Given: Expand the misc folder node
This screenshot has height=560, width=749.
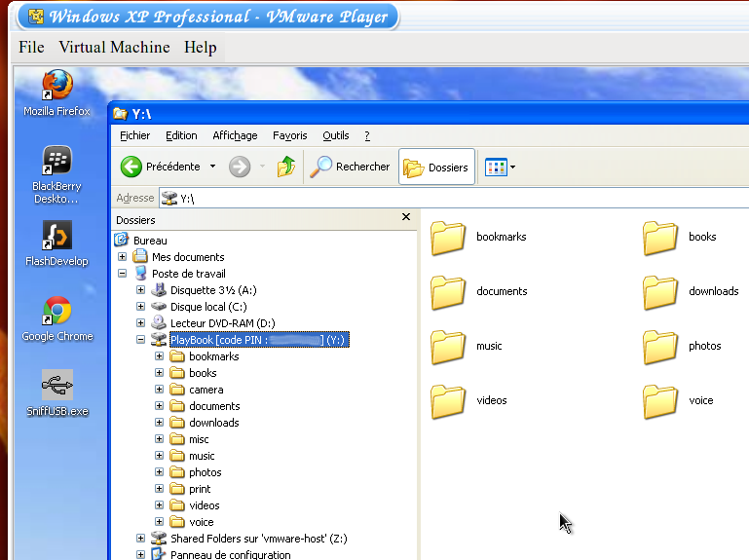Looking at the screenshot, I should (x=159, y=439).
